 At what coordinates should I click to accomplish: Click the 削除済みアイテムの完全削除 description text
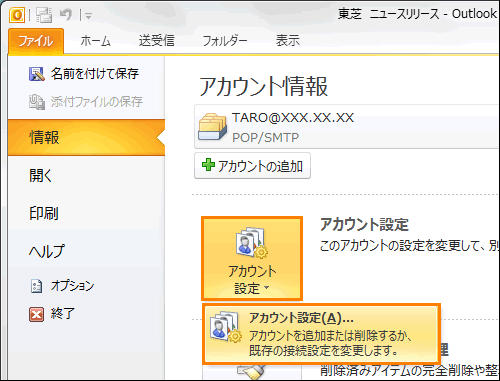coord(410,371)
